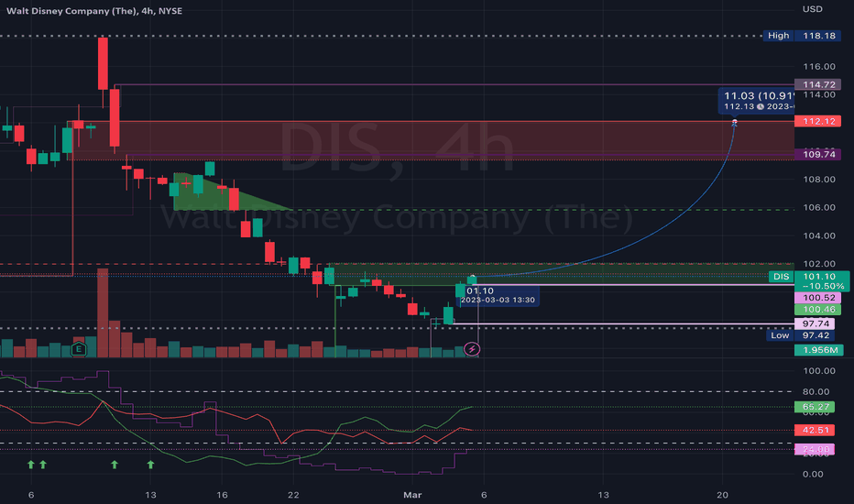
Task: Click the Walt Disney Company chart title
Action: [x=94, y=11]
